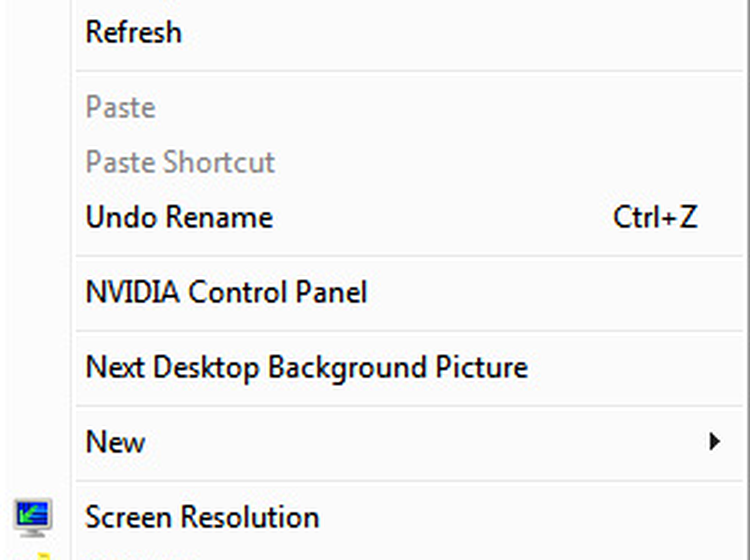Click the separator between Undo Rename and NVIDIA
Viewport: 750px width, 560px height.
[x=400, y=255]
